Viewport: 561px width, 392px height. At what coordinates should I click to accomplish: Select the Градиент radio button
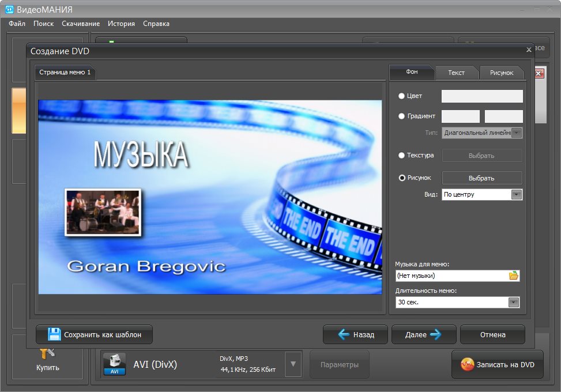[401, 116]
